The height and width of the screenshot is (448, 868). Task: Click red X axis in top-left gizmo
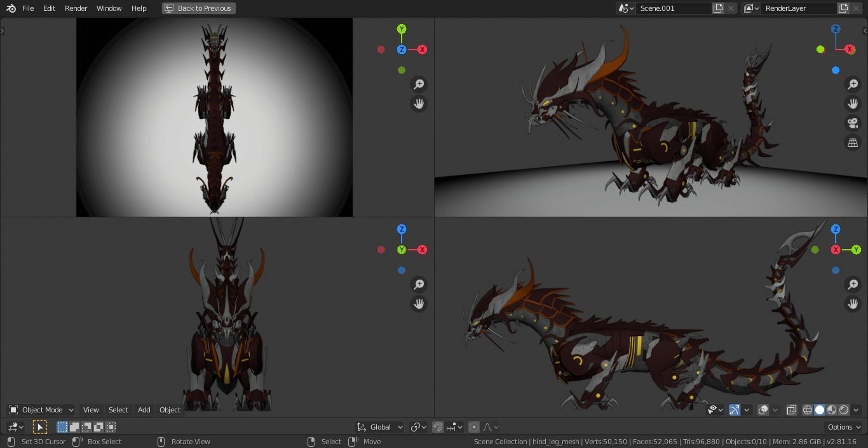pyautogui.click(x=422, y=50)
